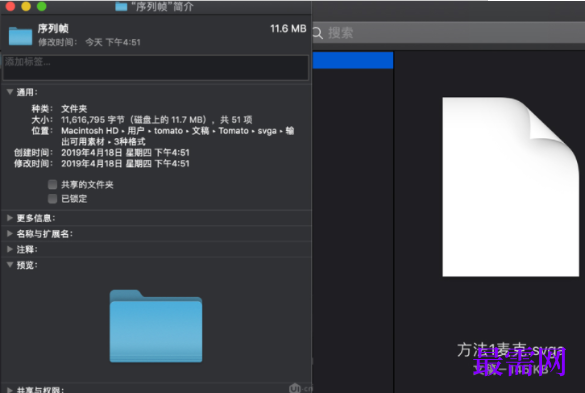Screen dimensions: 585x393
Task: Click the small folder icon in window title
Action: pos(121,6)
